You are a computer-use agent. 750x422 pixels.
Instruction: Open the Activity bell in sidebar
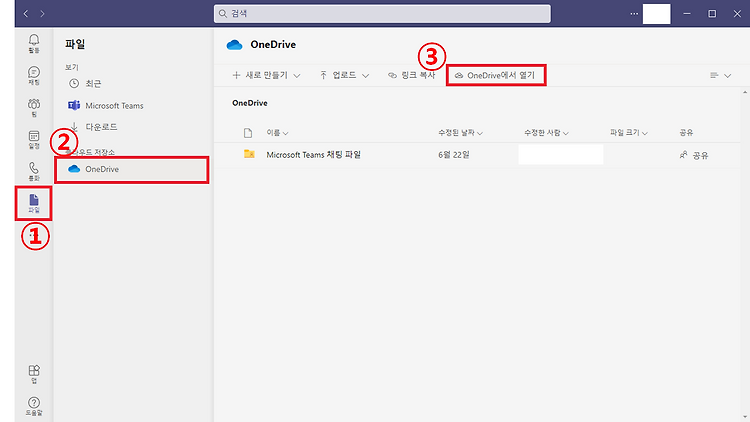click(x=33, y=43)
